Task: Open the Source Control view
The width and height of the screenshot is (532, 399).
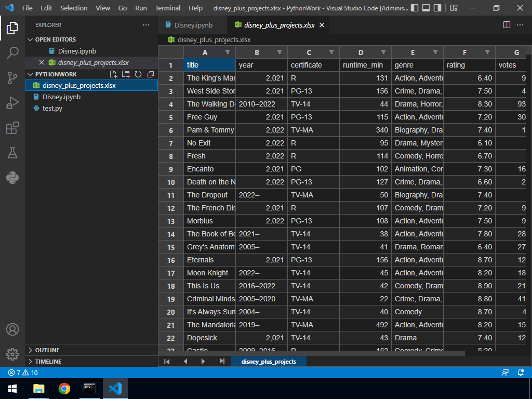Action: click(x=12, y=78)
